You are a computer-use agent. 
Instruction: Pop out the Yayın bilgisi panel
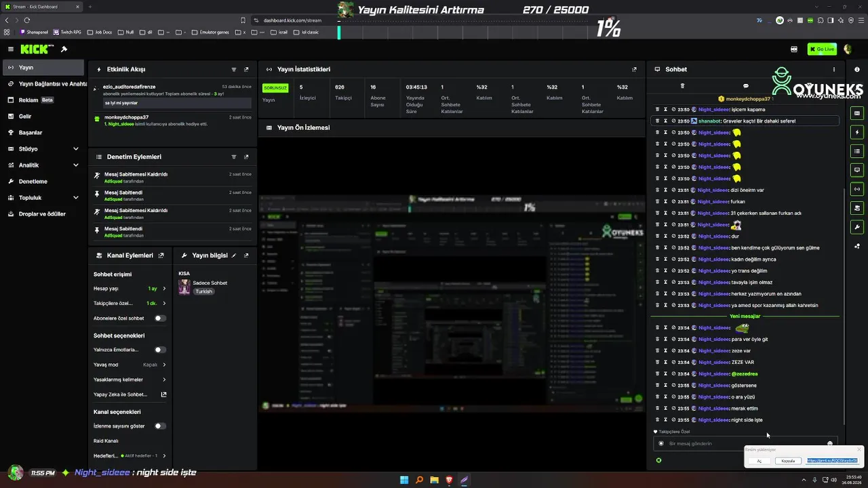click(246, 256)
